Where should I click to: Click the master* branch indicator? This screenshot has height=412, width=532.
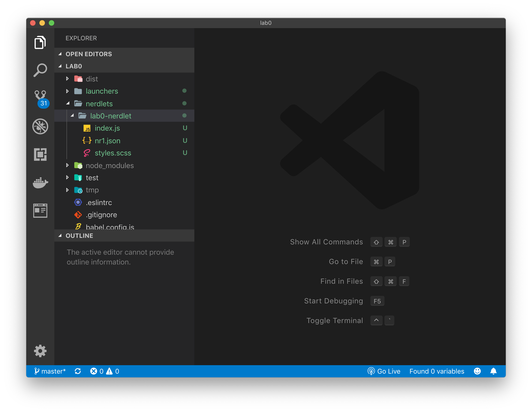[50, 371]
